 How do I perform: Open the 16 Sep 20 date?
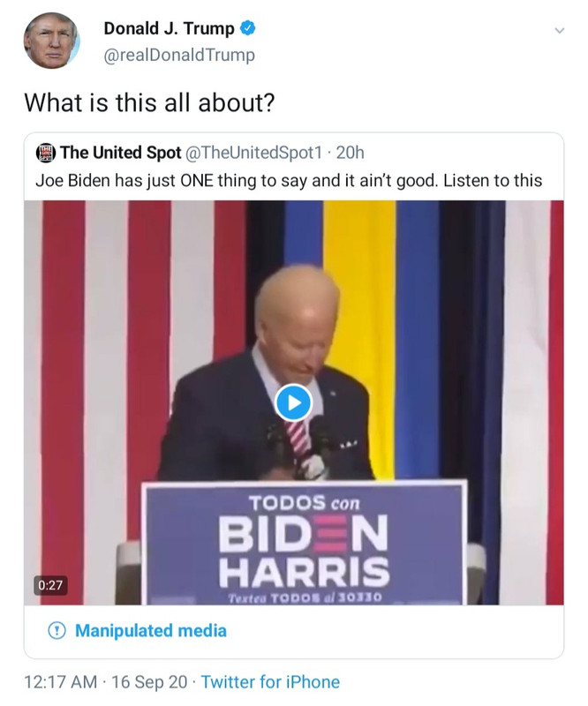tap(149, 681)
